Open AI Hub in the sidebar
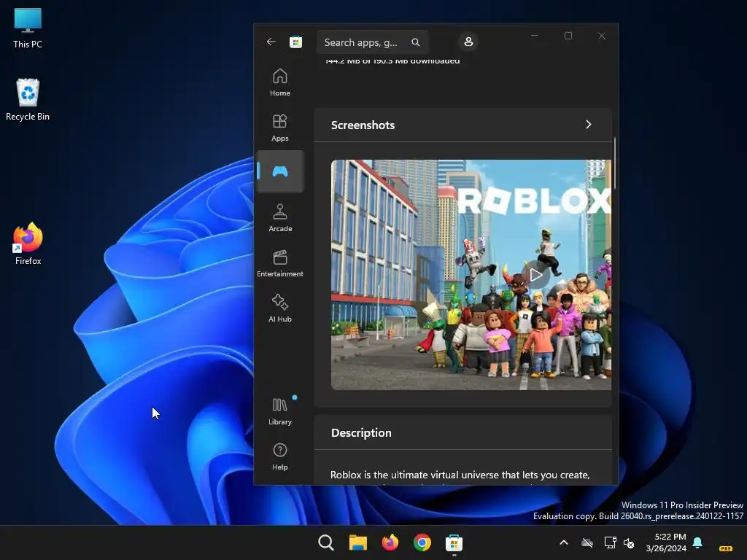 point(280,308)
